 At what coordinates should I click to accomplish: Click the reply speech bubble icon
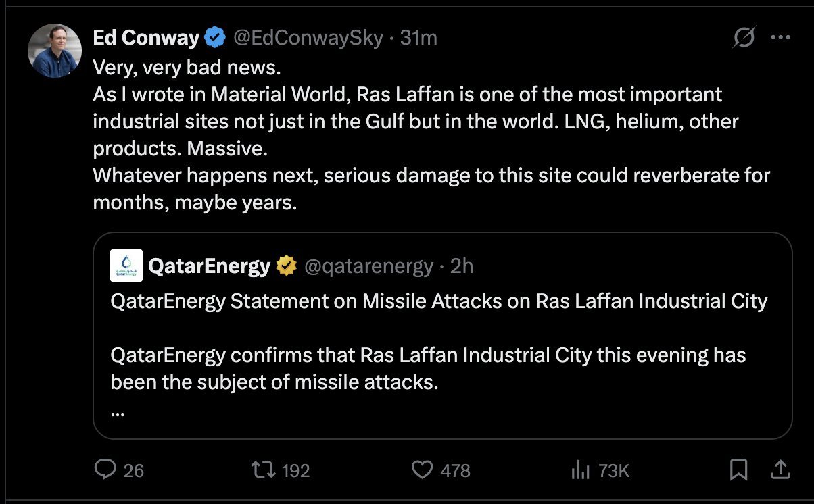[x=105, y=469]
